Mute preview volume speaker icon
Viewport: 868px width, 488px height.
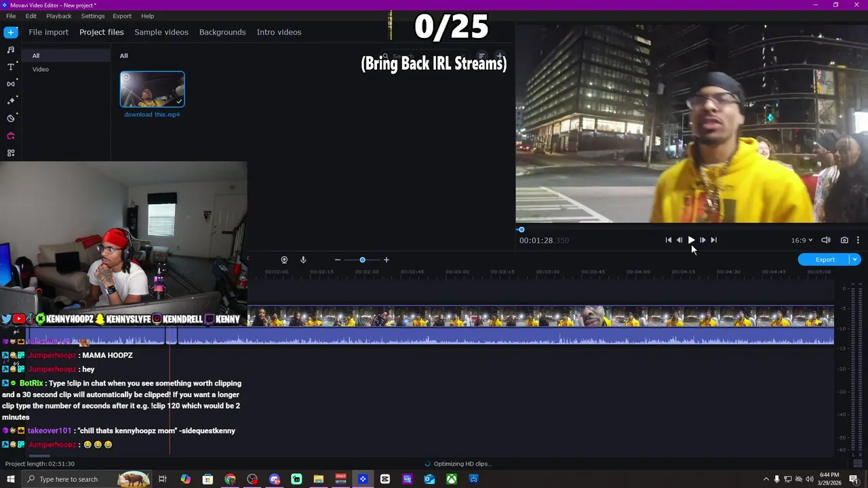click(x=826, y=240)
